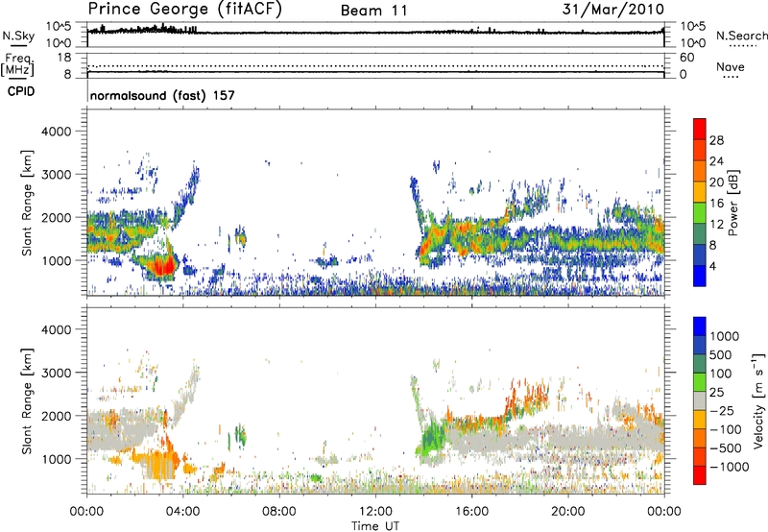Image resolution: width=768 pixels, height=532 pixels.
Task: Select 'normalsound (fast) 157' text
Action: click(162, 95)
